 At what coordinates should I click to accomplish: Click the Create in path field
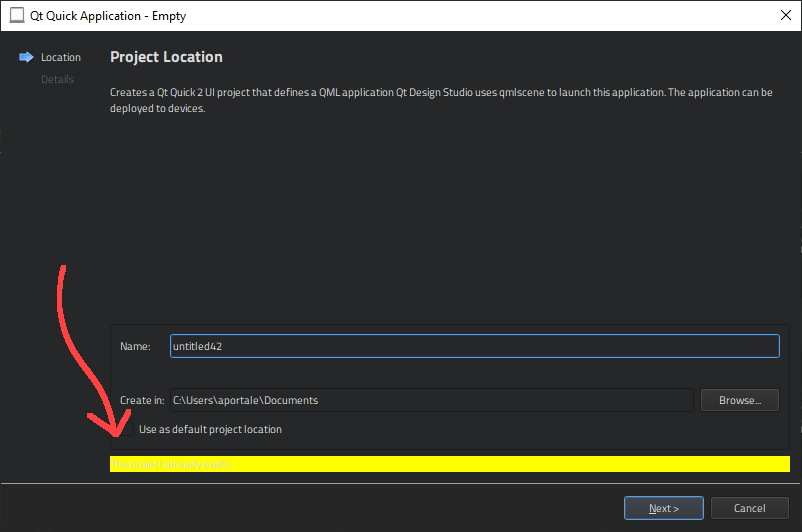tap(432, 400)
